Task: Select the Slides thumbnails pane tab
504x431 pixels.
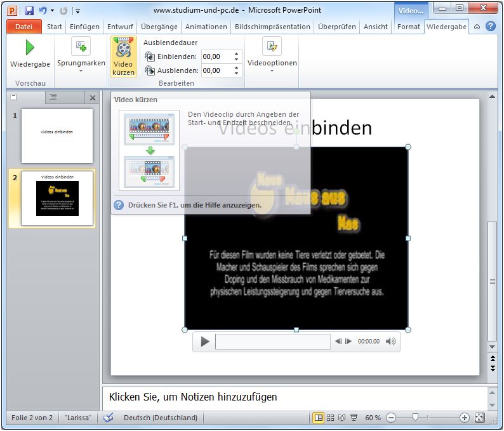Action: click(14, 97)
